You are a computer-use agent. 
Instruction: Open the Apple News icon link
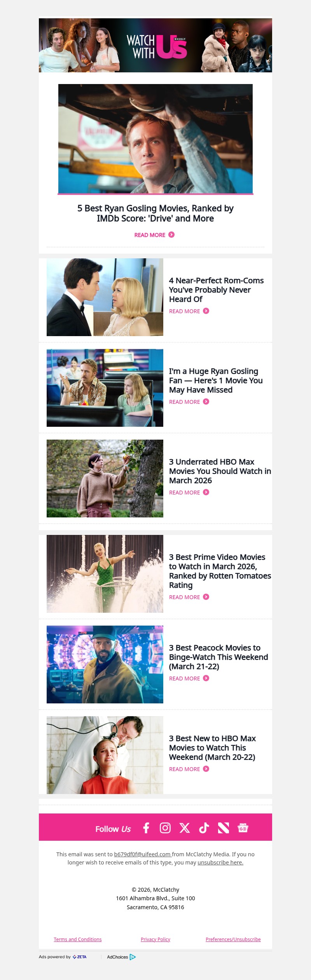click(224, 828)
